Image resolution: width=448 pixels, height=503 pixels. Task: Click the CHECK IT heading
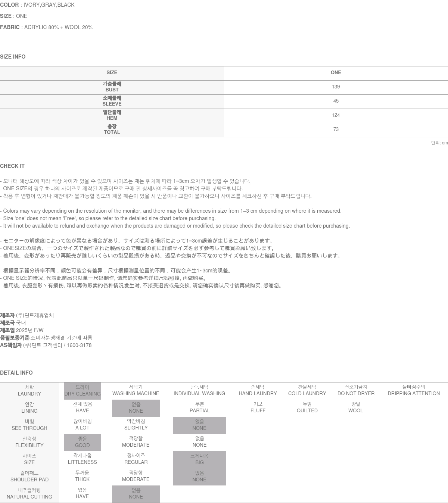pos(12,166)
